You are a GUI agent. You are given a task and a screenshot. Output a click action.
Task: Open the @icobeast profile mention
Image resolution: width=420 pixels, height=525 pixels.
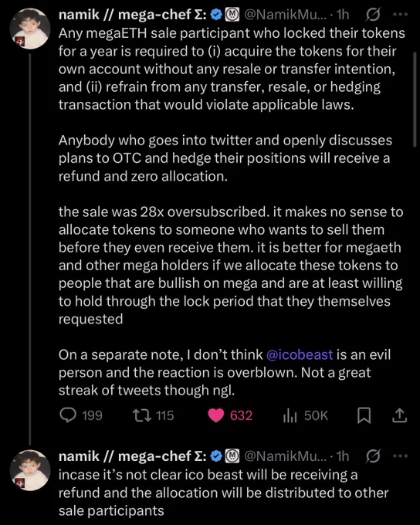coord(300,354)
